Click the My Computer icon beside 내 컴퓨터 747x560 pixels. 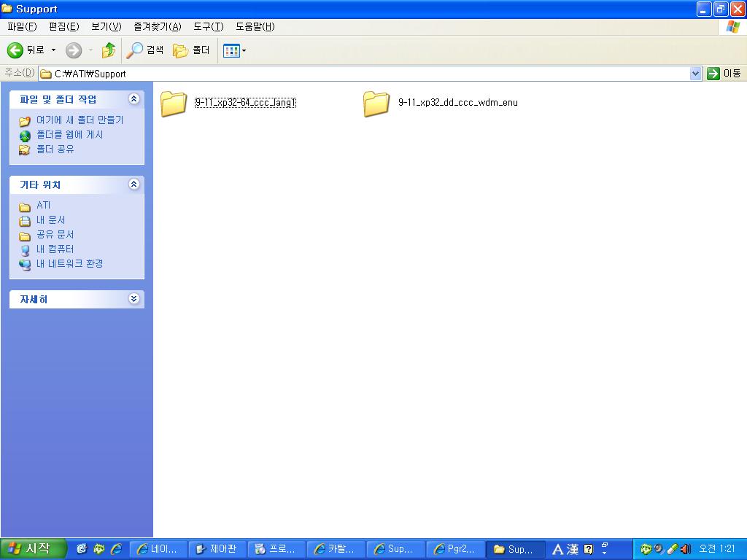coord(25,251)
